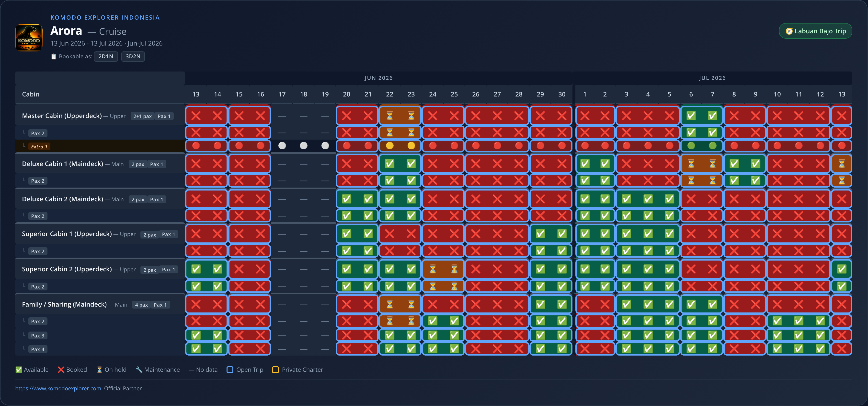Click Family Sharing Pax 3 checkmark Jun 14
868x406 pixels.
217,335
